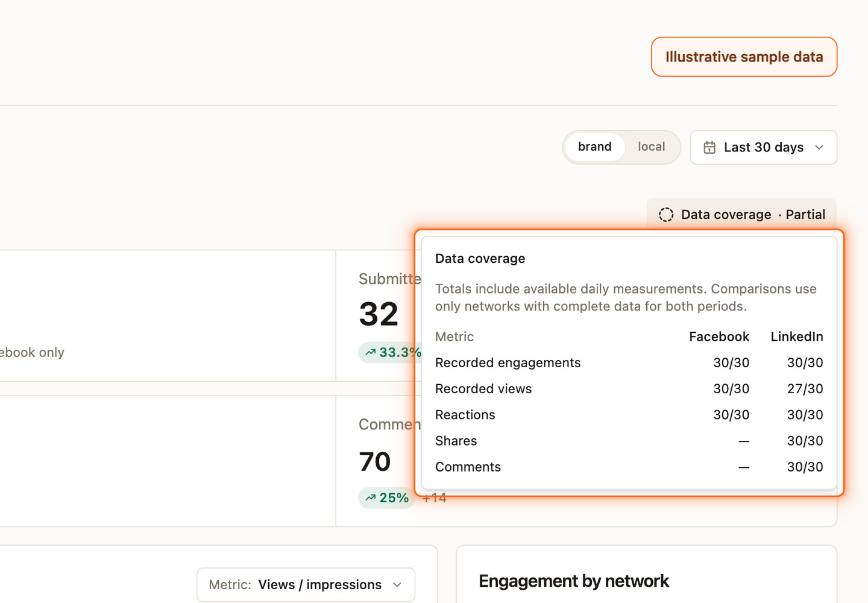Image resolution: width=868 pixels, height=603 pixels.
Task: Select the Data coverage popover title
Action: click(480, 259)
